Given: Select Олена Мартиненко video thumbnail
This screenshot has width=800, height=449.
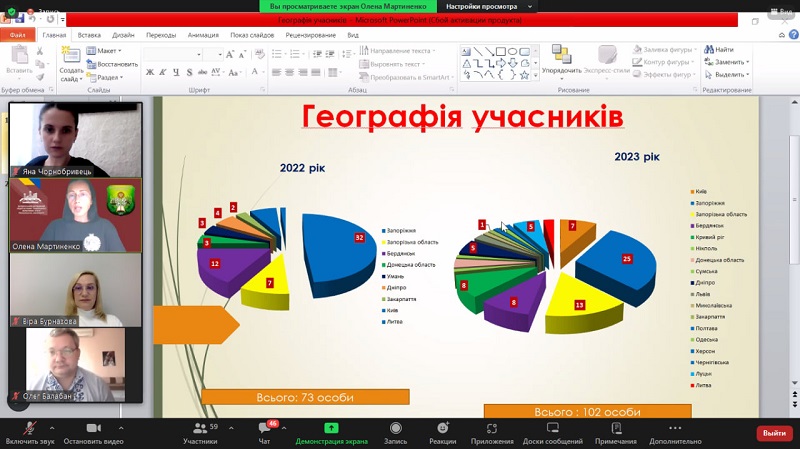Looking at the screenshot, I should click(76, 215).
